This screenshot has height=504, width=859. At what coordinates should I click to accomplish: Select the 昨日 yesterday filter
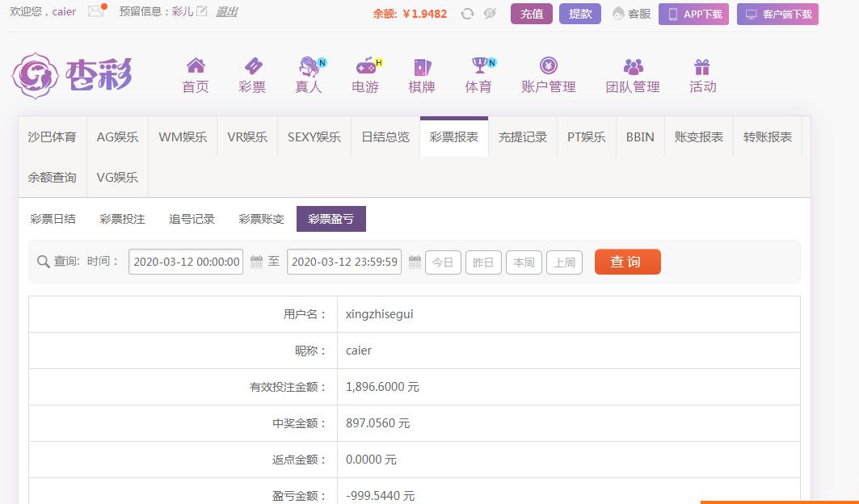[483, 262]
